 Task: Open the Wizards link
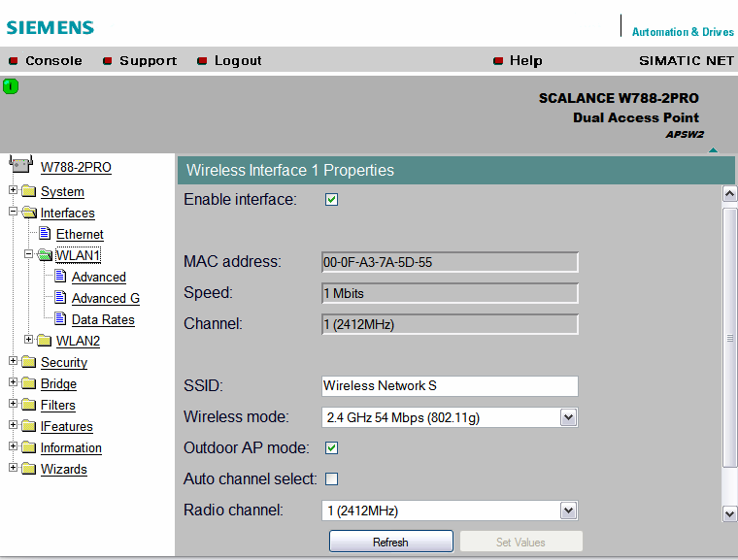pyautogui.click(x=64, y=469)
